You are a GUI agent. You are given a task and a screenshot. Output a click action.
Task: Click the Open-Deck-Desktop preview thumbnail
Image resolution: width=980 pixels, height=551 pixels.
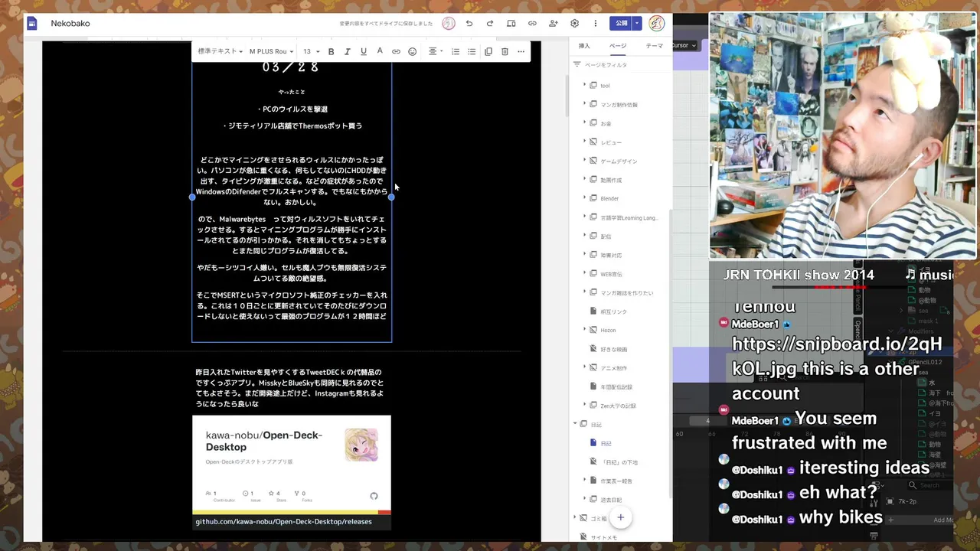(292, 464)
